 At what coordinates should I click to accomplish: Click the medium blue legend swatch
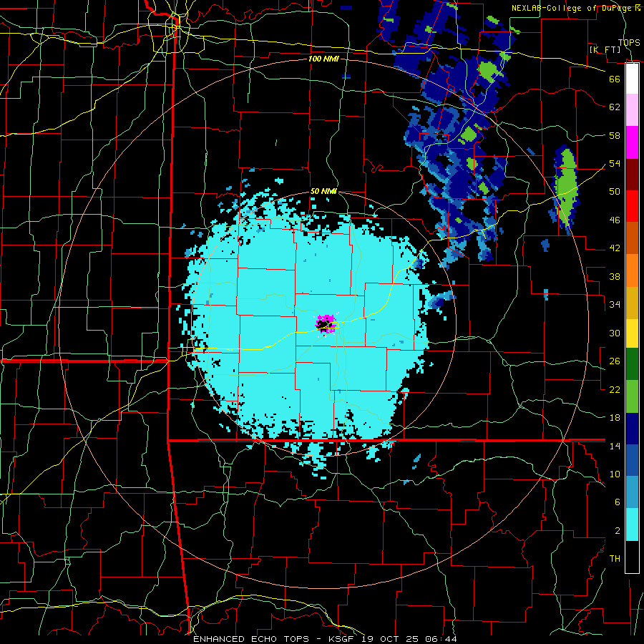coord(632,460)
